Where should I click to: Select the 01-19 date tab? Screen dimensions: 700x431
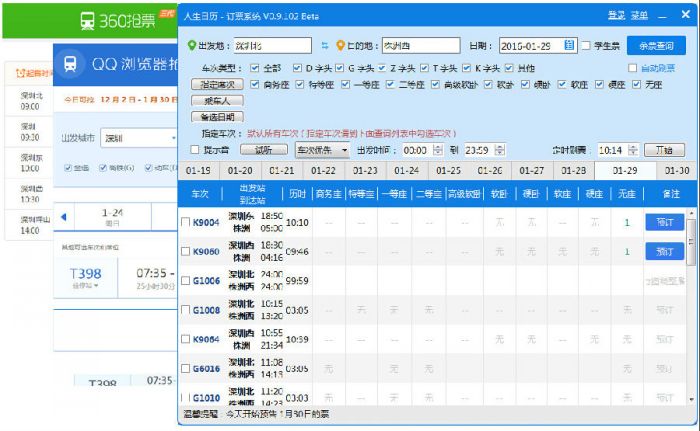[198, 171]
